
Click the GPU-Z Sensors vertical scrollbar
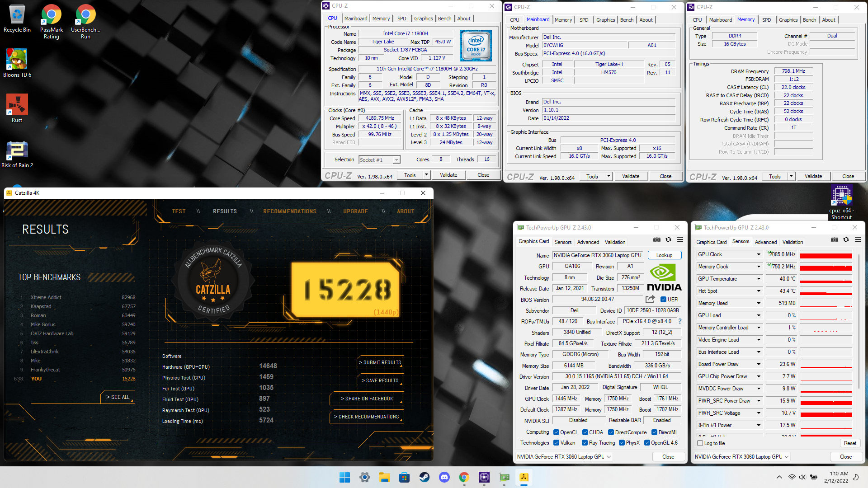pyautogui.click(x=858, y=321)
